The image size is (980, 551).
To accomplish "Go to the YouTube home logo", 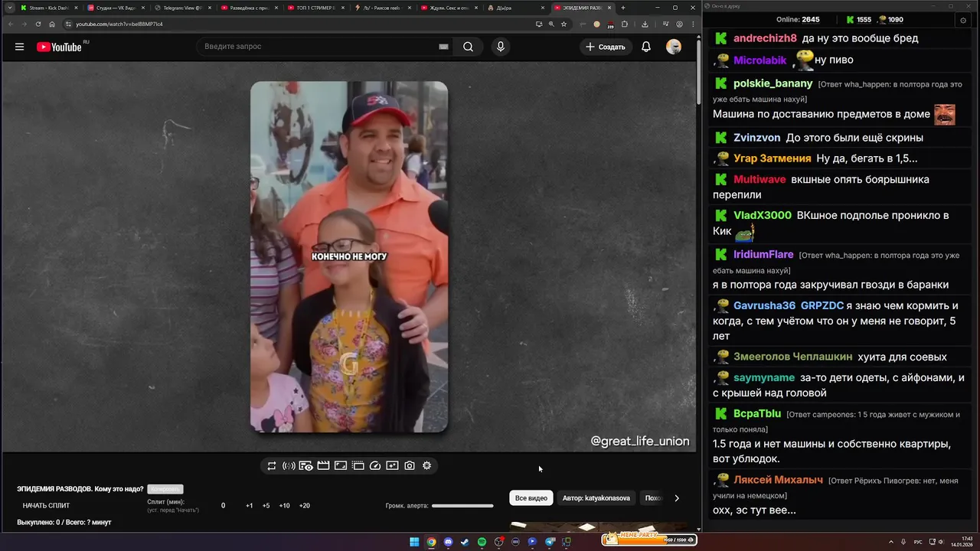I will [59, 47].
